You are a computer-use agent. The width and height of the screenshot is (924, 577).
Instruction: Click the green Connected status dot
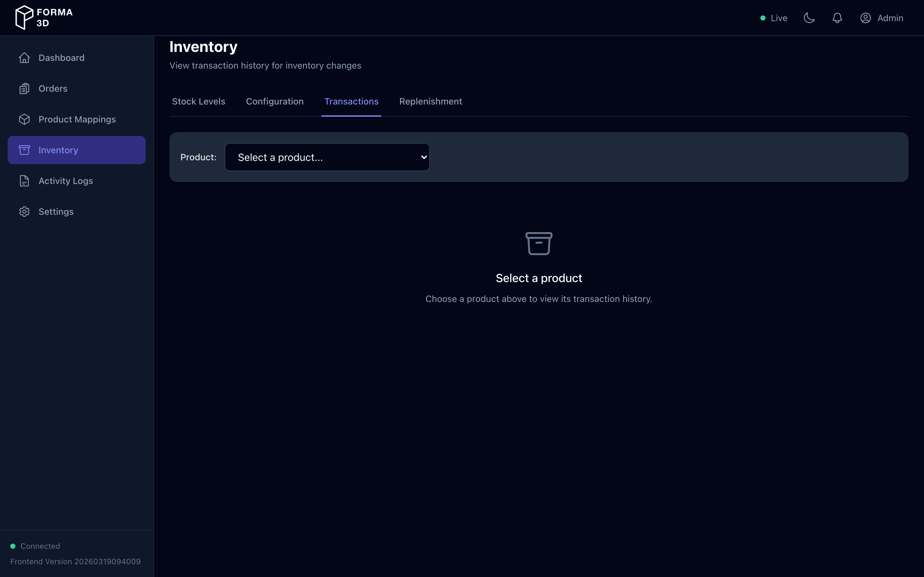click(12, 546)
